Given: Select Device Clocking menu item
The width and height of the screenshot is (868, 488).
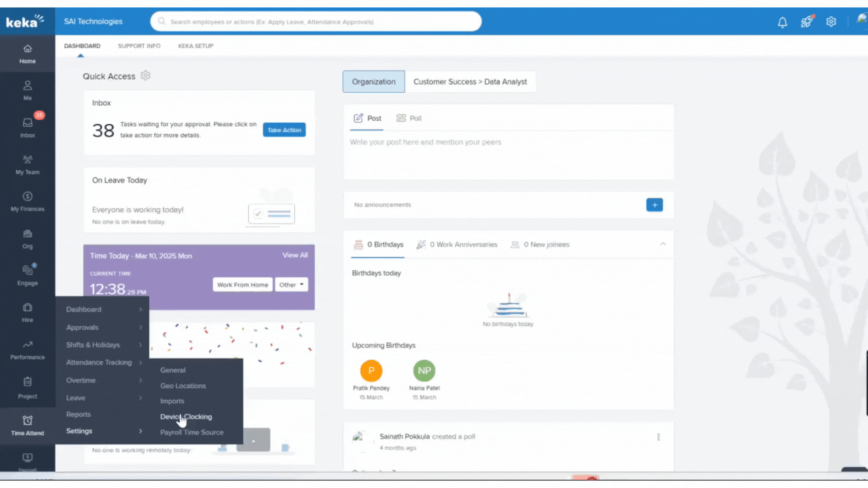Looking at the screenshot, I should click(x=186, y=417).
